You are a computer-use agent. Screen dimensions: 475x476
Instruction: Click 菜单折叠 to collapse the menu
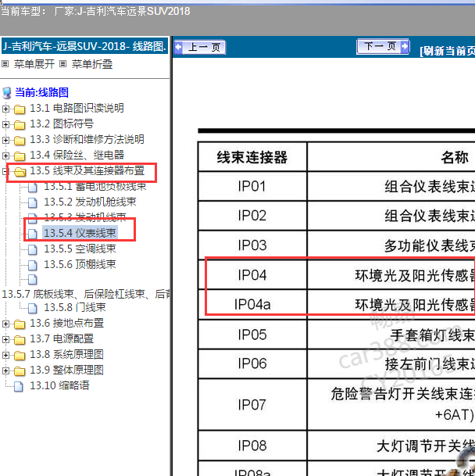[92, 64]
